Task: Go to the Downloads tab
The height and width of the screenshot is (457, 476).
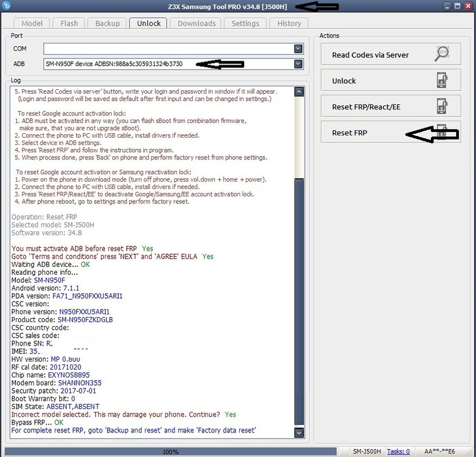Action: (197, 23)
